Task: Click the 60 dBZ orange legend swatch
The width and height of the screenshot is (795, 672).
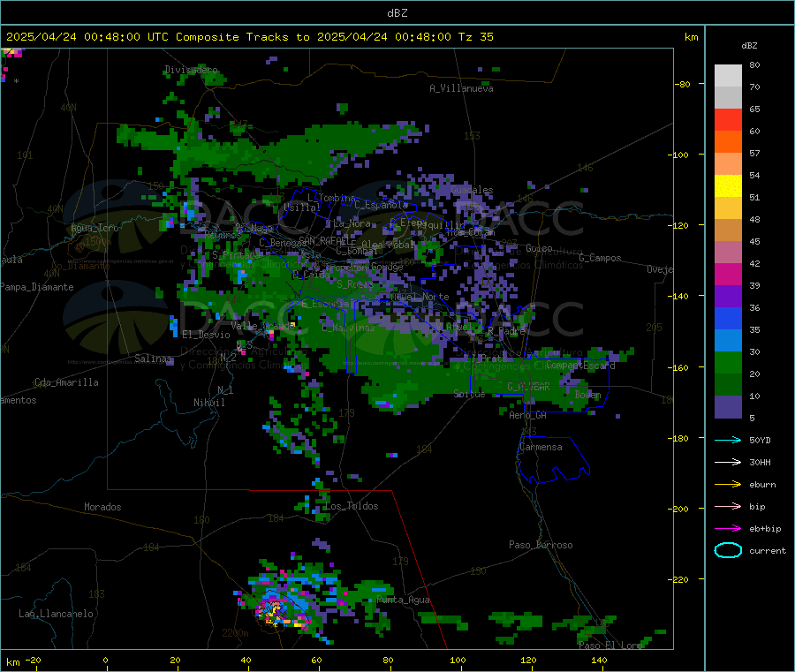Action: [728, 142]
